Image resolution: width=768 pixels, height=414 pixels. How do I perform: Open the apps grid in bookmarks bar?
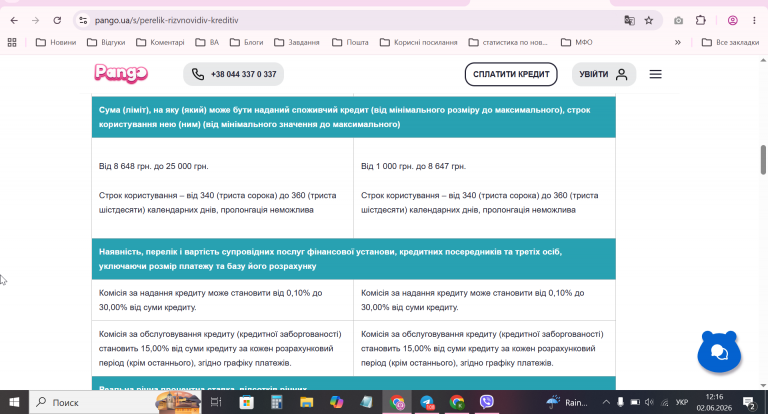tap(12, 43)
